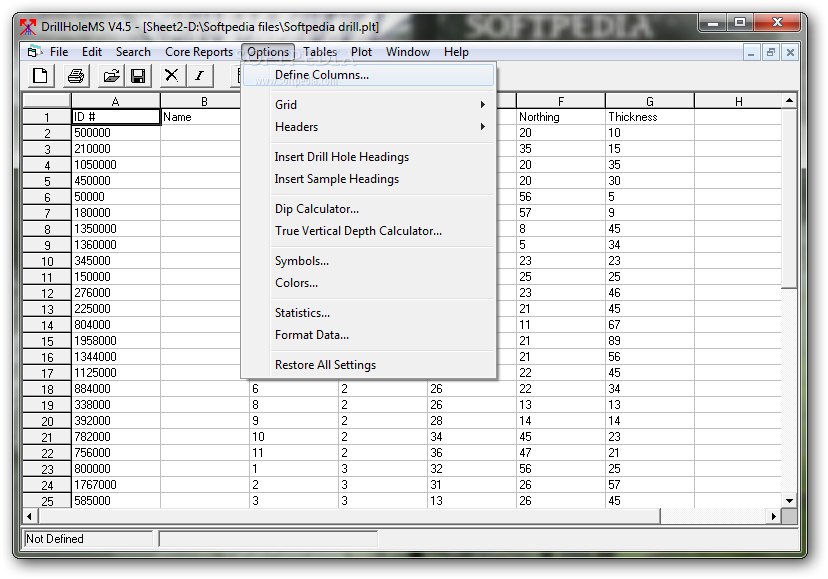Click cell containing 1767000
The width and height of the screenshot is (828, 579).
click(116, 484)
